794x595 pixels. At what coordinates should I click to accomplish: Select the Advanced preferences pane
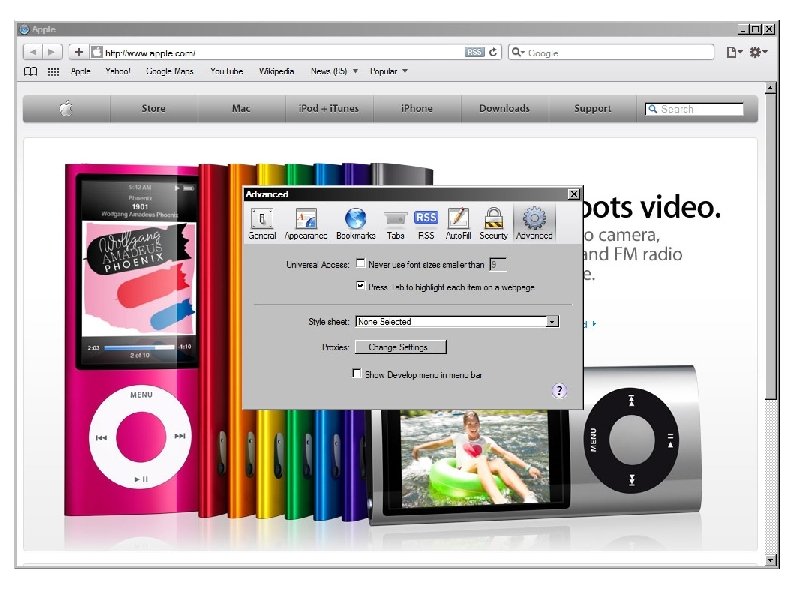[x=534, y=223]
